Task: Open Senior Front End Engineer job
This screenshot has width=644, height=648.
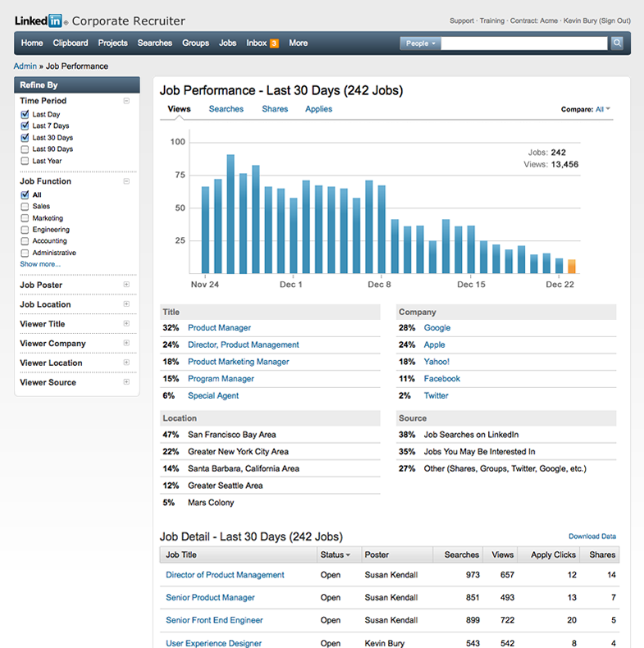Action: (214, 620)
